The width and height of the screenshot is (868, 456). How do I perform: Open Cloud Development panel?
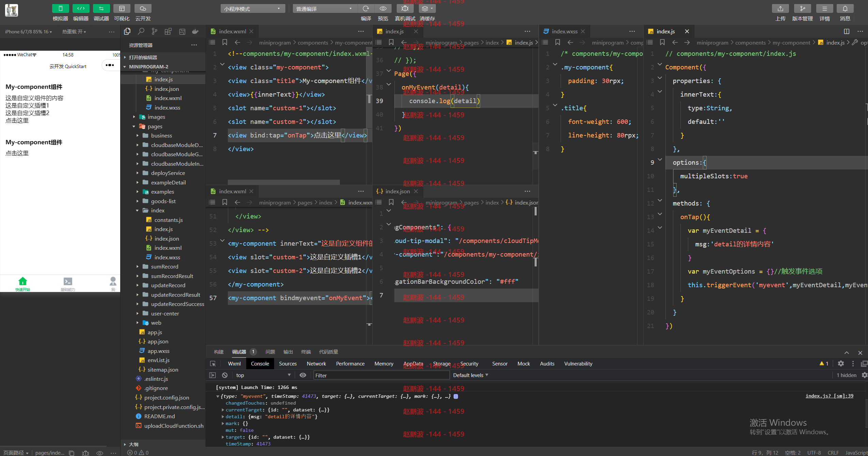143,9
